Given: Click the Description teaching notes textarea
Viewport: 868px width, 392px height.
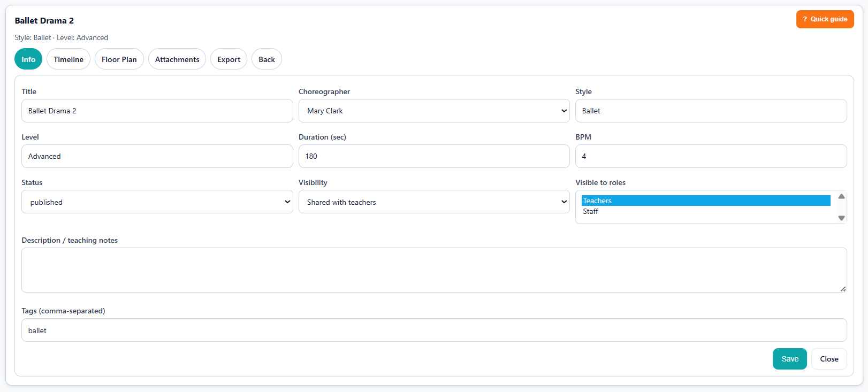Looking at the screenshot, I should point(433,270).
